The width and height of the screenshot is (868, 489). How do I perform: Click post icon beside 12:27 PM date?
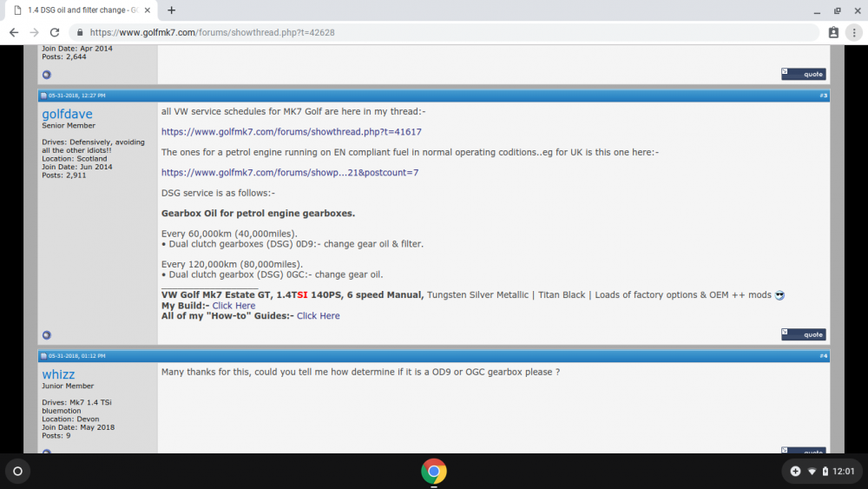pyautogui.click(x=43, y=96)
